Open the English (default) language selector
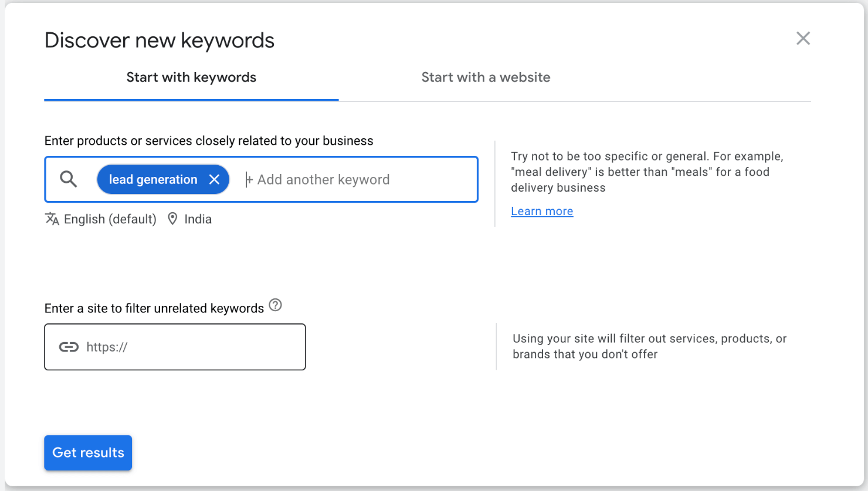Image resolution: width=868 pixels, height=491 pixels. 110,219
